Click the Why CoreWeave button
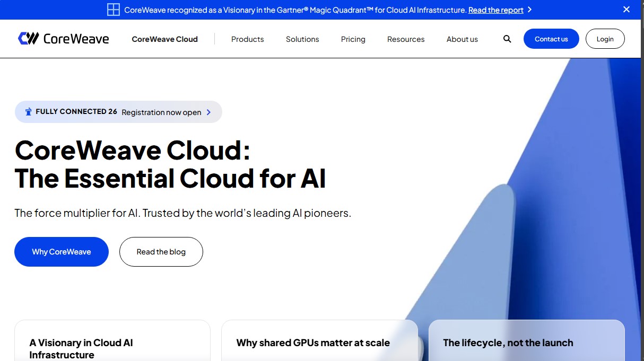 (62, 252)
